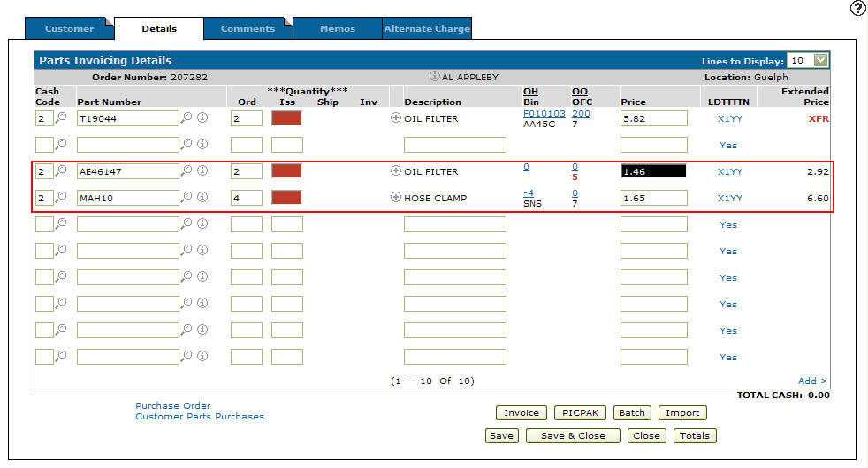Click XFR extended price text
The height and width of the screenshot is (468, 868).
[819, 118]
